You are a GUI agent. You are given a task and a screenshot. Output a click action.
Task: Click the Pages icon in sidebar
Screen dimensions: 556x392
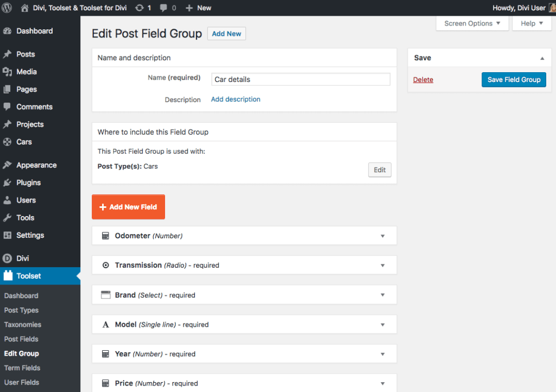(8, 90)
